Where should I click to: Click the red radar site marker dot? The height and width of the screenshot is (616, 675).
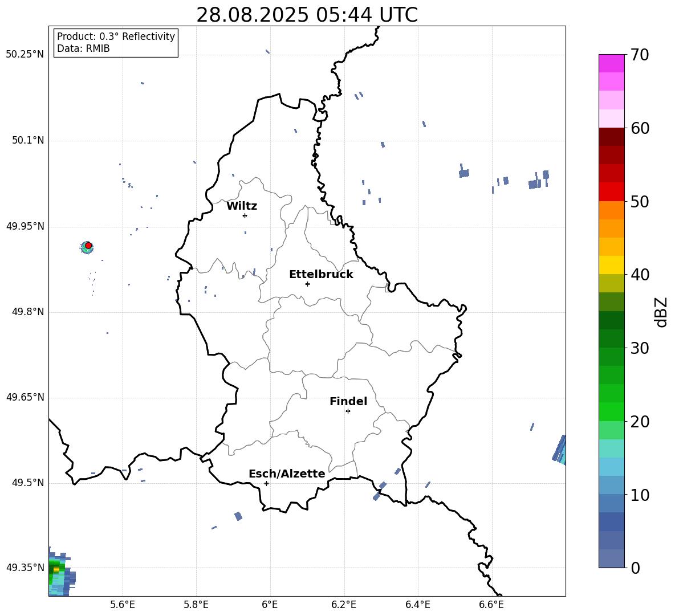88,246
